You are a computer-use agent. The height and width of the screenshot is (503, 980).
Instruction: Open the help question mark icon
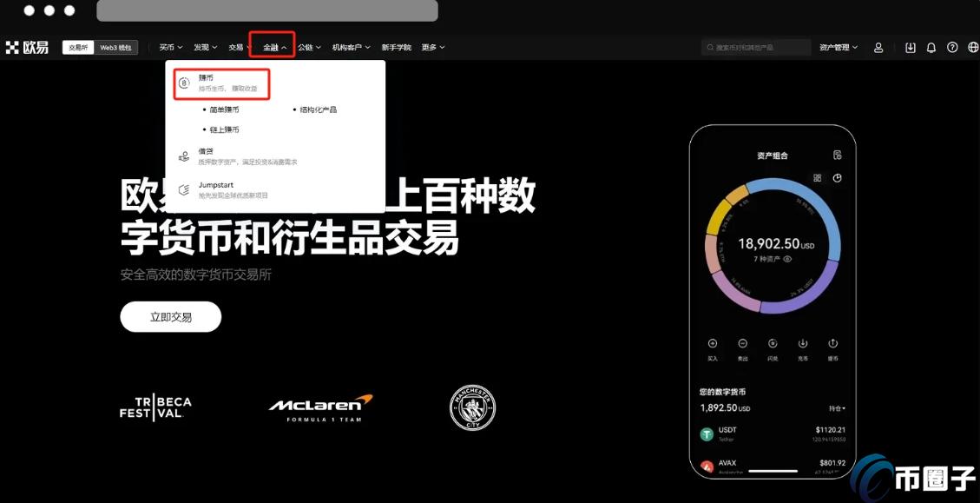952,47
